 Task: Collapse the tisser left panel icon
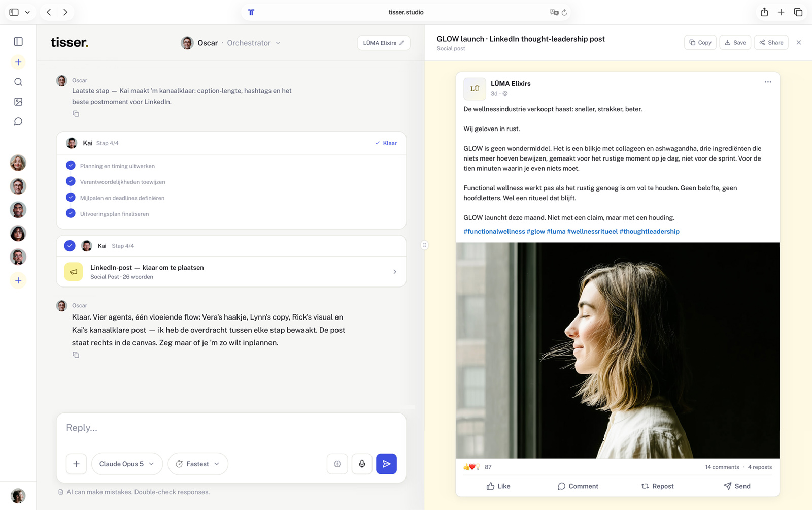pyautogui.click(x=18, y=42)
